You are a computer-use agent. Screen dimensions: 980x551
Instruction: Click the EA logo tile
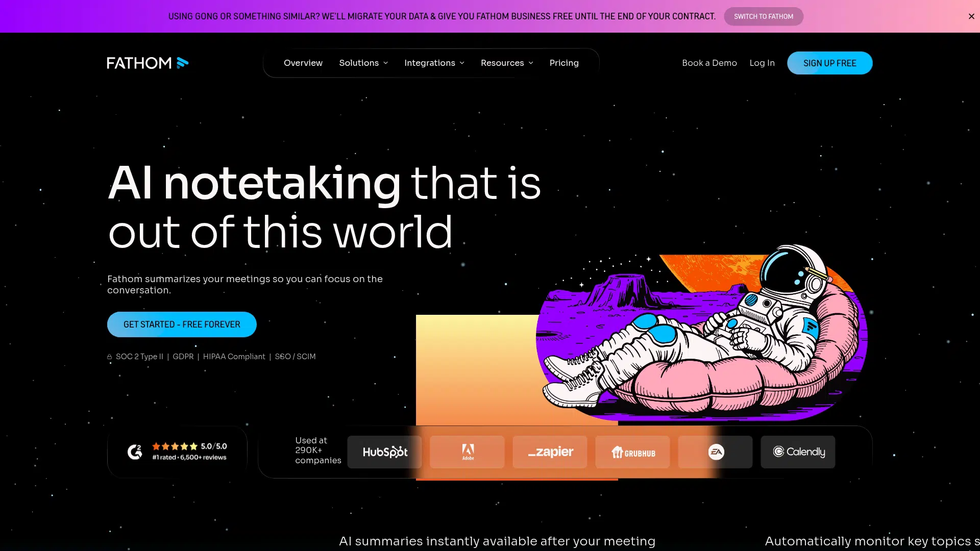[x=715, y=452]
